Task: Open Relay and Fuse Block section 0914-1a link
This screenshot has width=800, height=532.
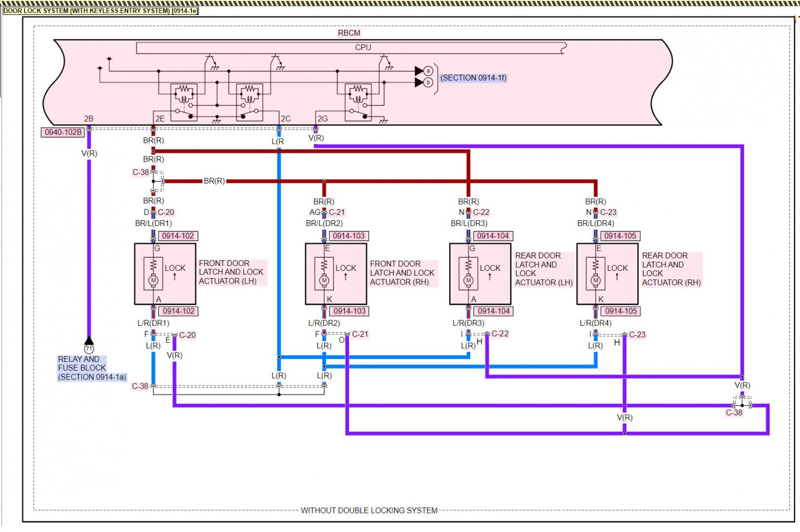Action: click(x=92, y=368)
